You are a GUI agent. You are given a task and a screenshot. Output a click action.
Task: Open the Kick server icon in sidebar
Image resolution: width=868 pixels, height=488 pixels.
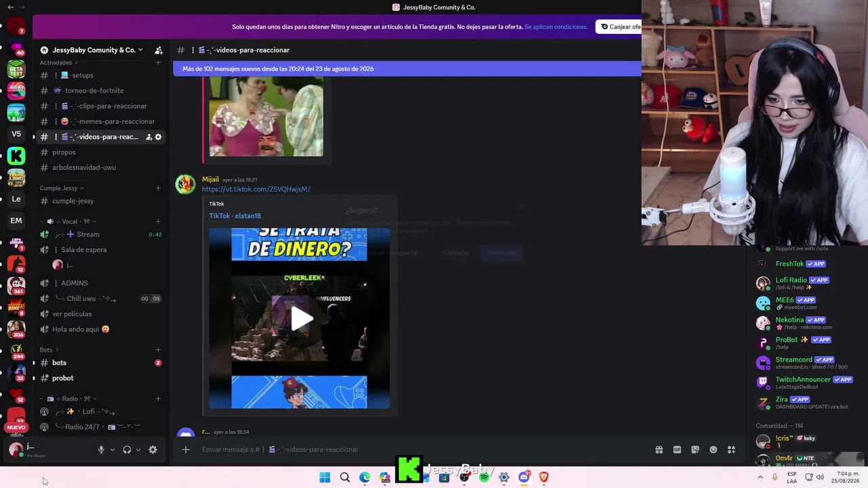tap(16, 156)
